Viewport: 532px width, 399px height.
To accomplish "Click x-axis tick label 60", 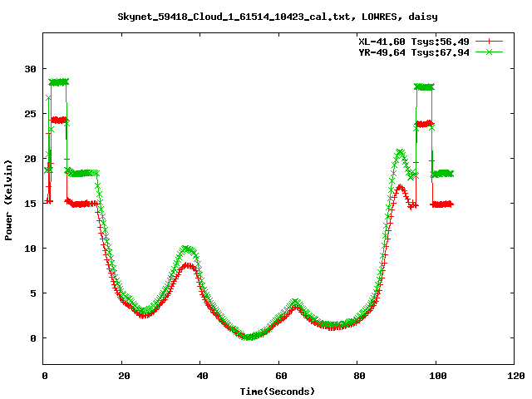I will 281,376.
